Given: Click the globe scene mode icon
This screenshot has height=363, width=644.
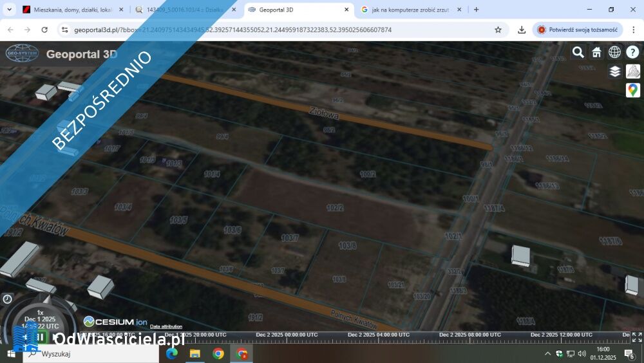Looking at the screenshot, I should 614,52.
